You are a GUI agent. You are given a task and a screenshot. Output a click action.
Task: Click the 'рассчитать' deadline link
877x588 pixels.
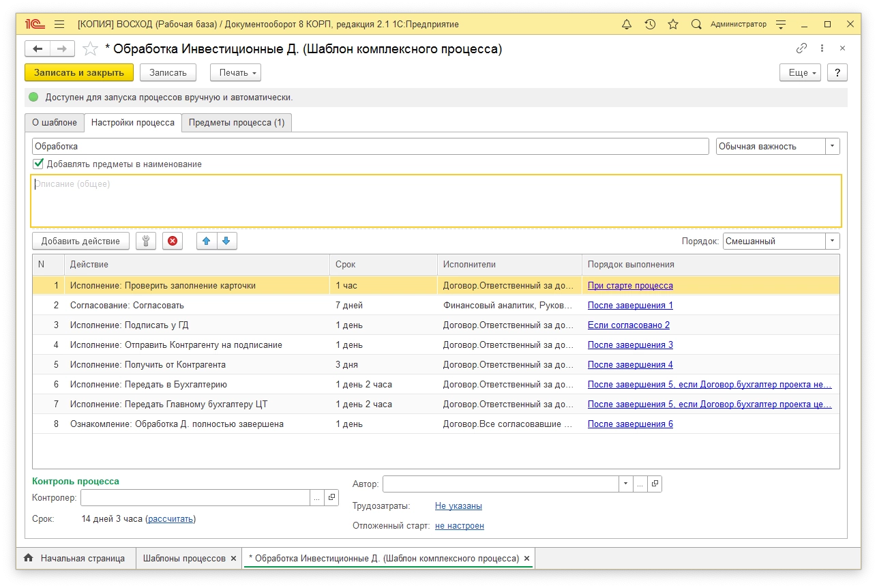point(170,519)
